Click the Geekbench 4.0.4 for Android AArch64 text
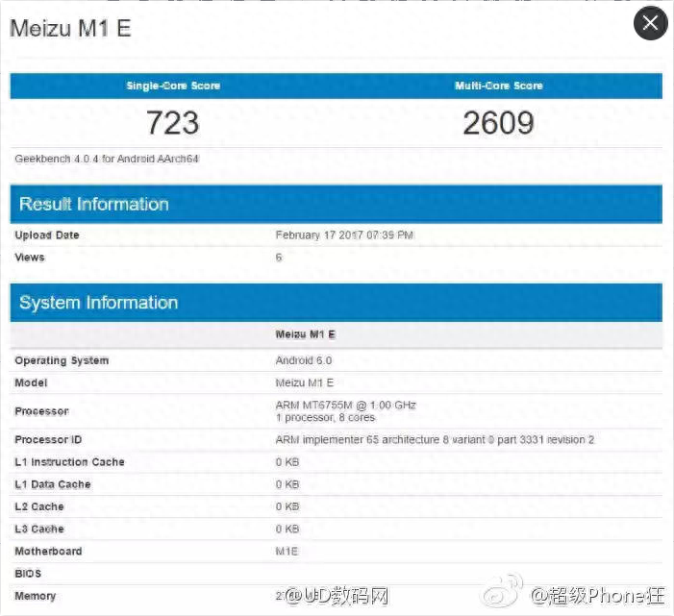This screenshot has height=616, width=674. pyautogui.click(x=107, y=159)
